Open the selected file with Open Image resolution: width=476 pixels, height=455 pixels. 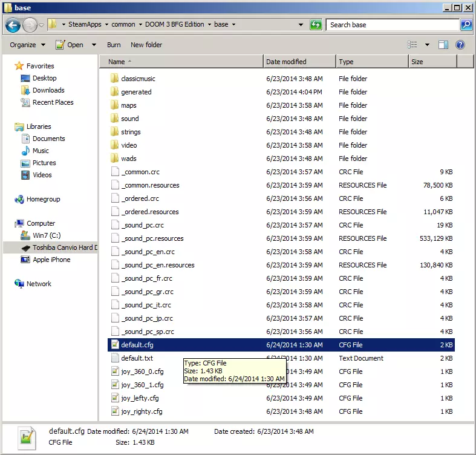pos(70,45)
